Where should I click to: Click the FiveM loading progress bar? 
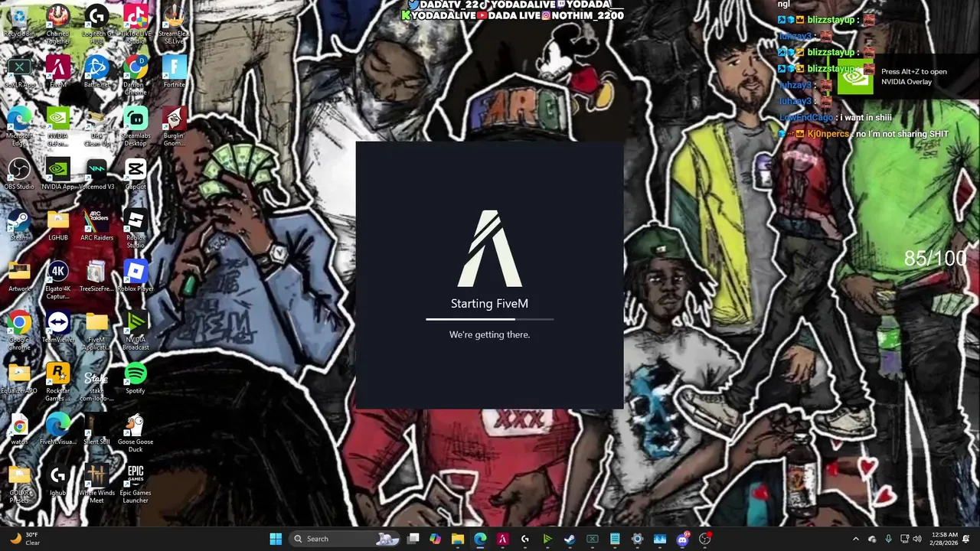[489, 319]
